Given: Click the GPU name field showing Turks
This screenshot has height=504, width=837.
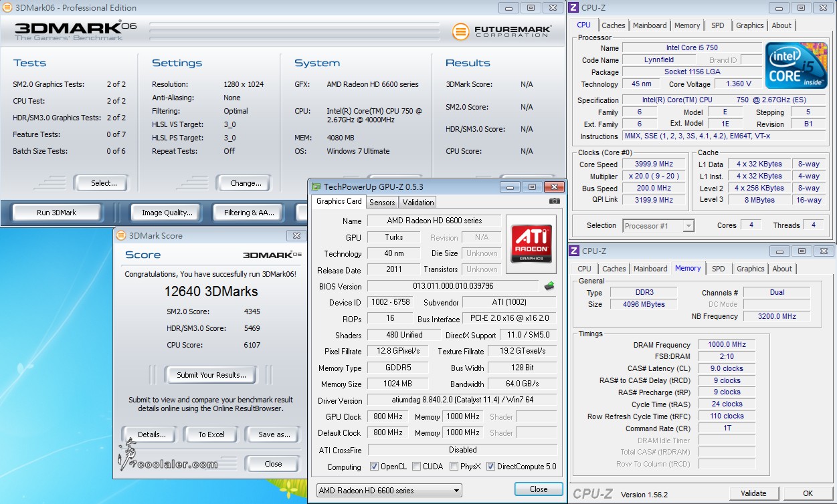Looking at the screenshot, I should coord(394,237).
